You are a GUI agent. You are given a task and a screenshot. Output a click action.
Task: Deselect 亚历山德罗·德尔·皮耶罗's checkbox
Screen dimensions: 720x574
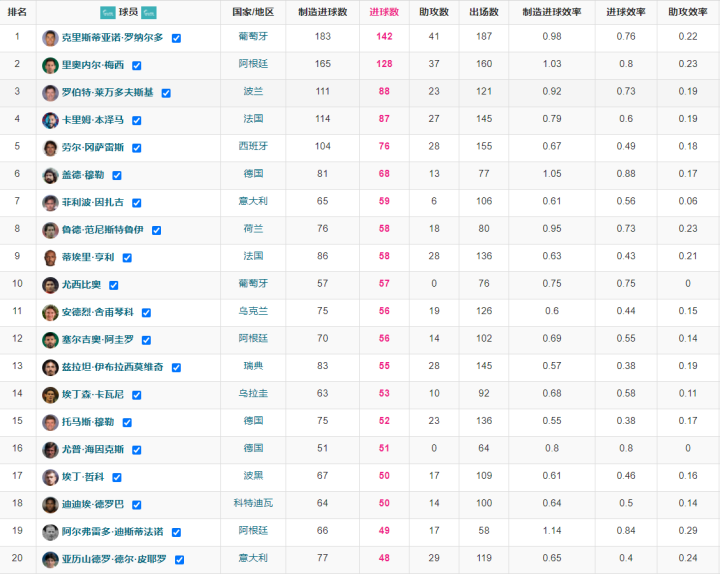pos(178,560)
